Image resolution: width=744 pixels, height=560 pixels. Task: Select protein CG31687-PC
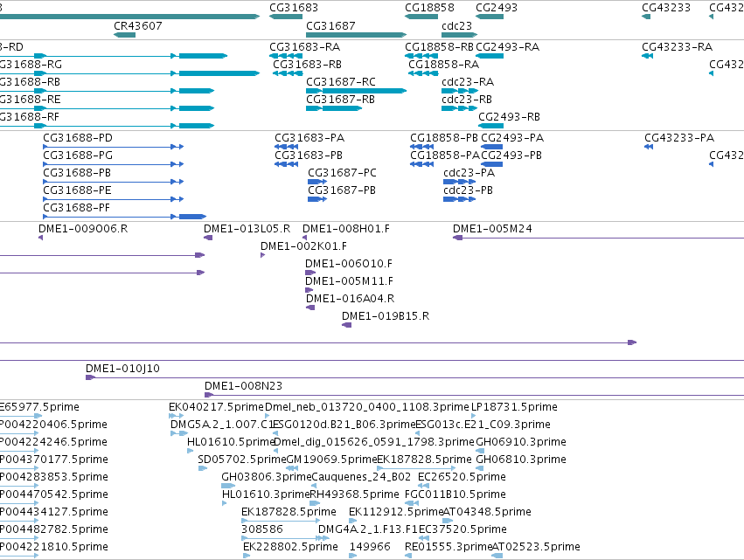point(342,173)
